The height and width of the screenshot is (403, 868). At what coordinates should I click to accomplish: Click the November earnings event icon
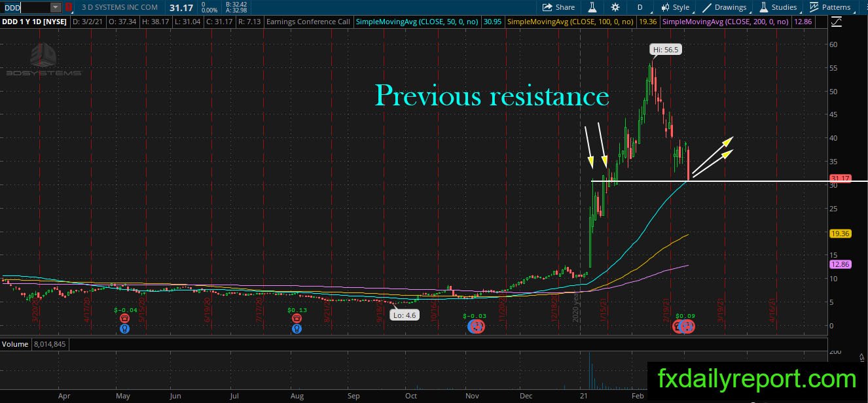pos(477,325)
